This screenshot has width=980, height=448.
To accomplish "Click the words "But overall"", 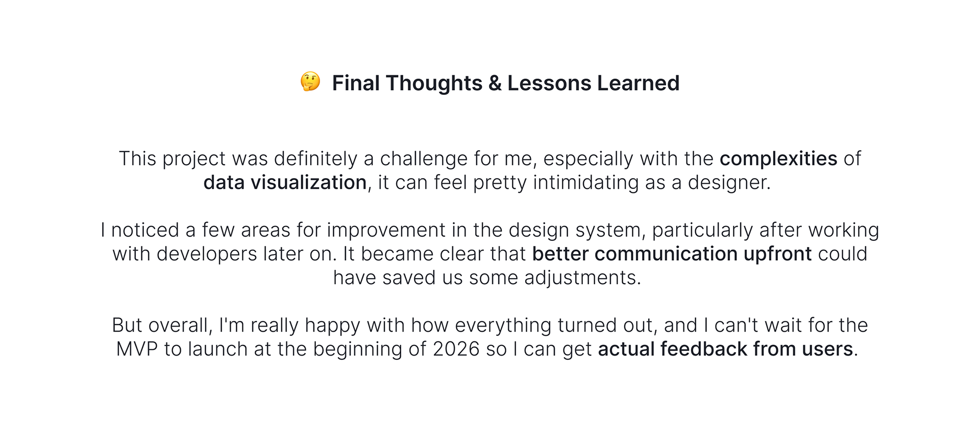I will pyautogui.click(x=160, y=326).
